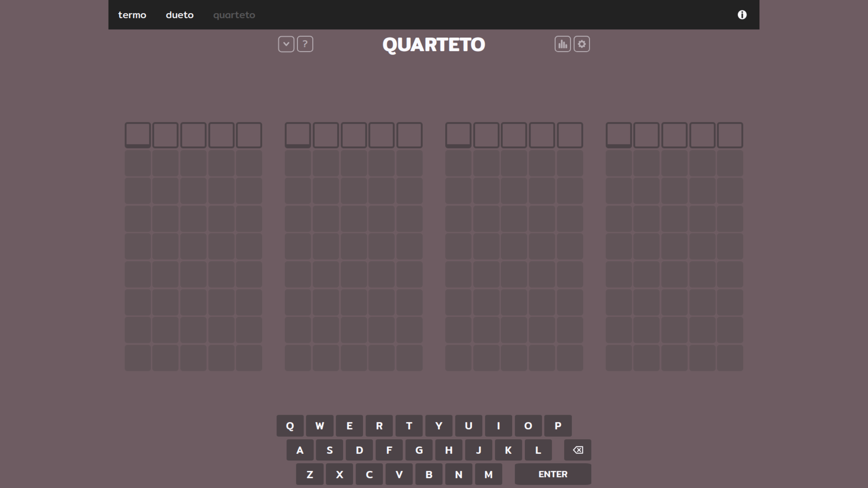Viewport: 868px width, 488px height.
Task: Tap the S key on keyboard
Action: [330, 450]
